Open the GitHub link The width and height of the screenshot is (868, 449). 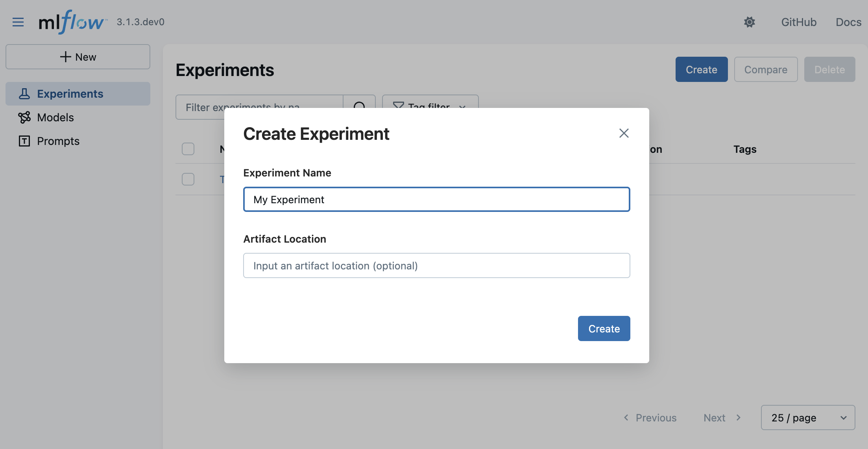tap(798, 22)
